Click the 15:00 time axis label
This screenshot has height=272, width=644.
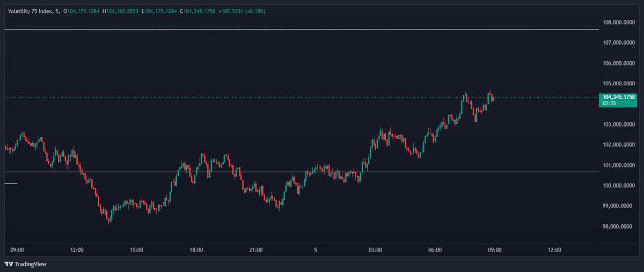click(x=136, y=250)
